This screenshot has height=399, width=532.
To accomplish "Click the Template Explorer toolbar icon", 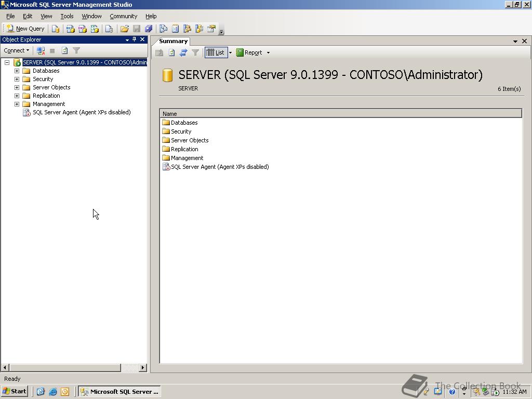I will (199, 29).
